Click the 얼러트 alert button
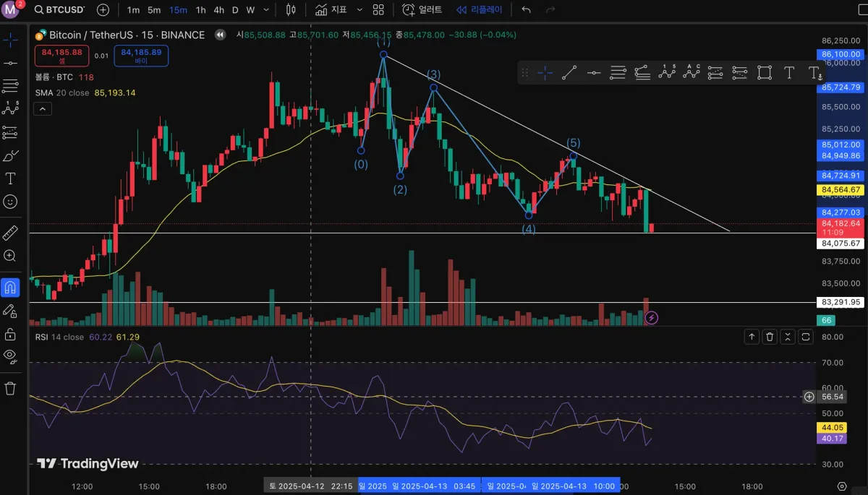This screenshot has width=868, height=495. coord(422,10)
